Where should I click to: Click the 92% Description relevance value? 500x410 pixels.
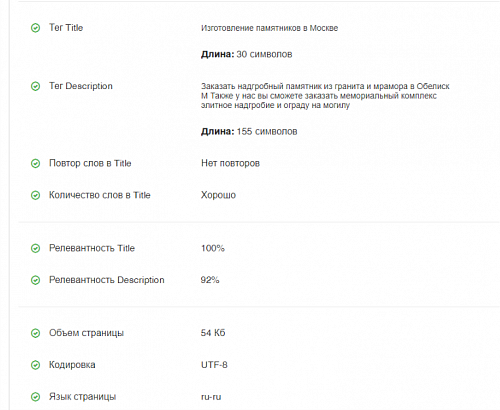click(210, 280)
